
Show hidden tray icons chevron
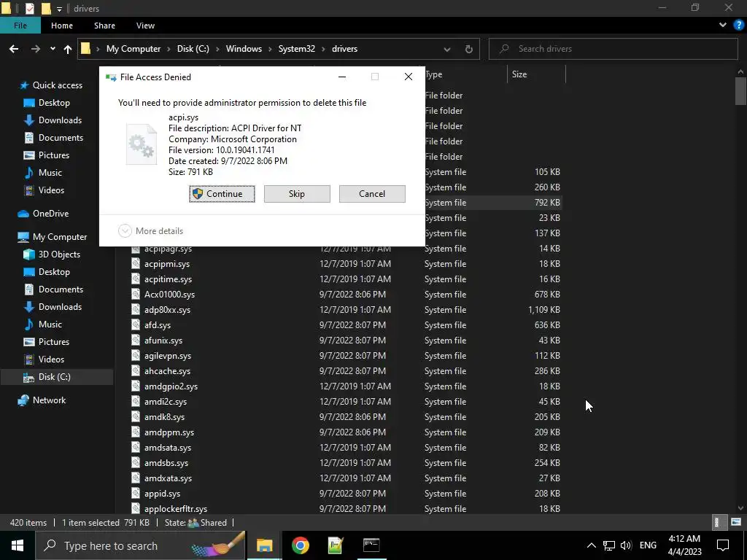click(x=591, y=545)
